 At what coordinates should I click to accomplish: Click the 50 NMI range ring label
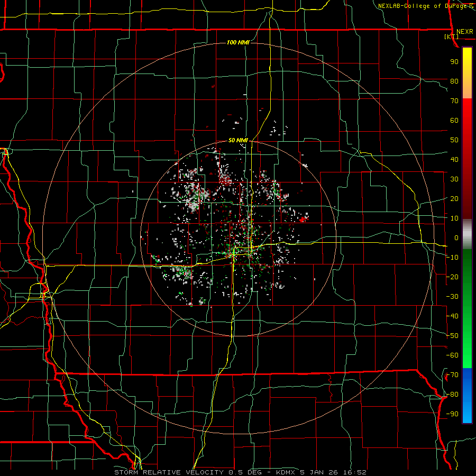point(238,140)
